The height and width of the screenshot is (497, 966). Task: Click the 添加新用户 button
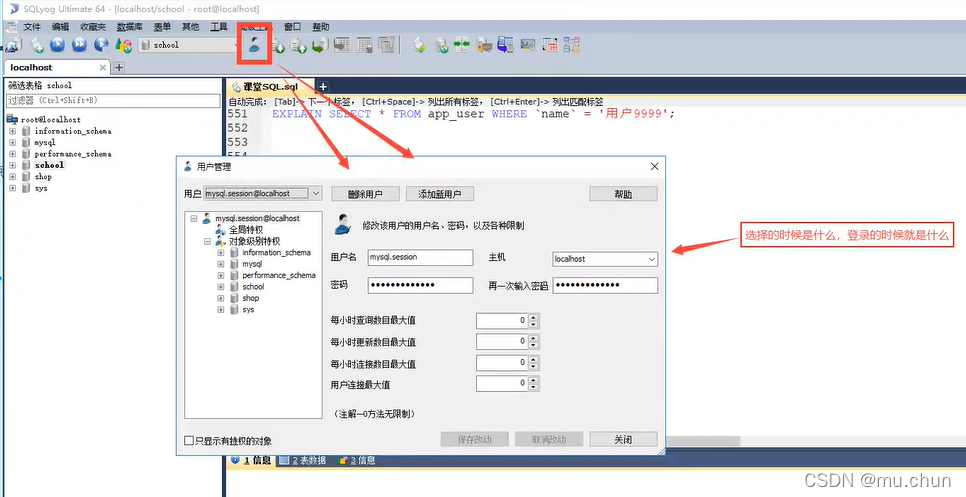[x=440, y=194]
